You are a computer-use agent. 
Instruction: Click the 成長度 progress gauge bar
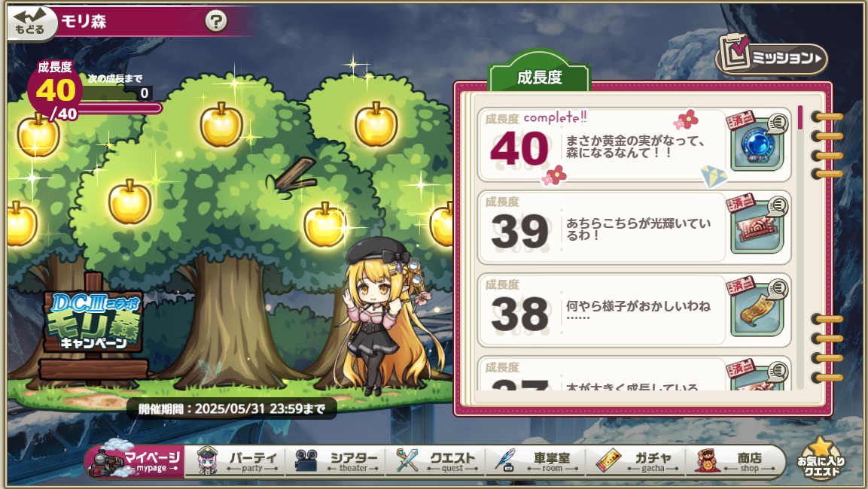(120, 108)
